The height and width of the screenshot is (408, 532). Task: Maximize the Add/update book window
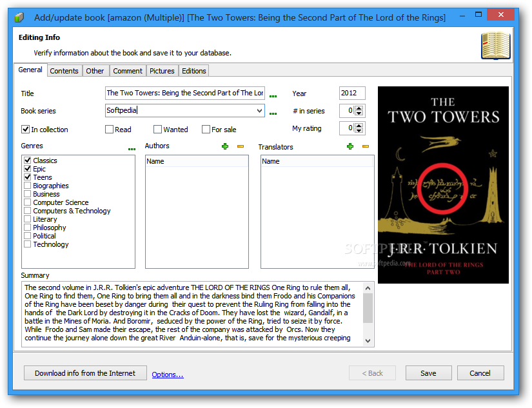[x=478, y=14]
